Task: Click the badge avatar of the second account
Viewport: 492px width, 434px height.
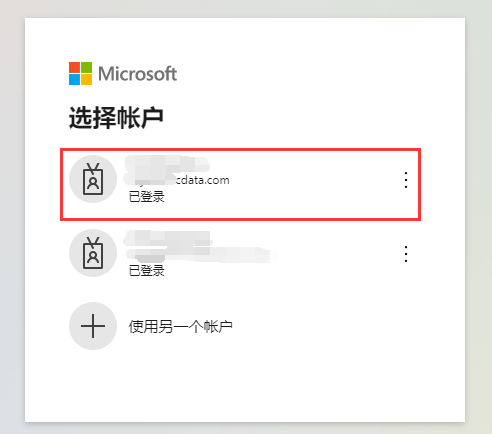Action: [x=93, y=253]
